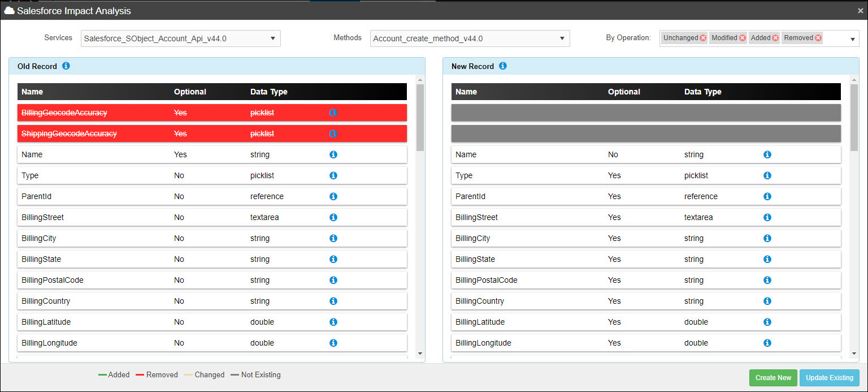Click the Data Type column header in Old Record
Screen dimensions: 868x392
coord(269,92)
